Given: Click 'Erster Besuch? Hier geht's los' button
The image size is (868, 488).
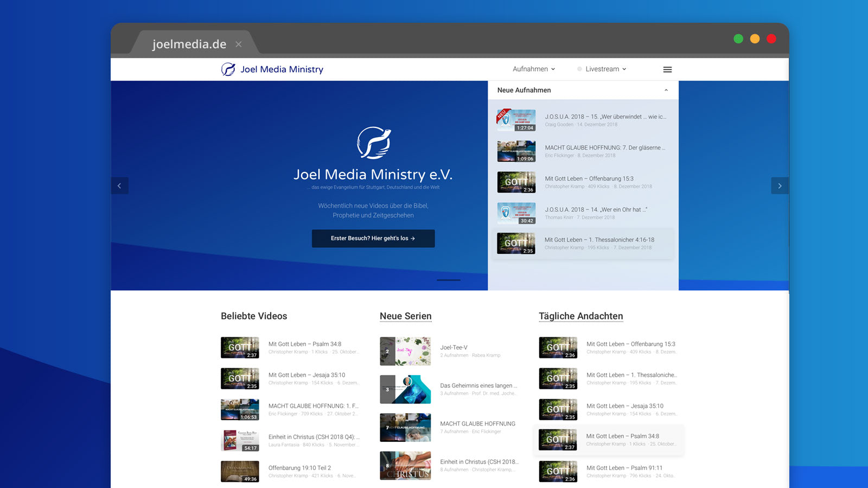Looking at the screenshot, I should pos(373,239).
